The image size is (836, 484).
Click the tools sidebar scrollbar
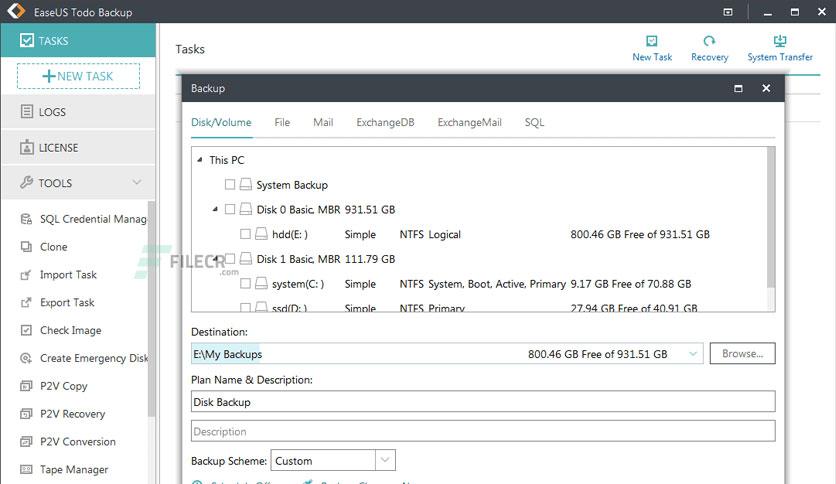tap(151, 309)
